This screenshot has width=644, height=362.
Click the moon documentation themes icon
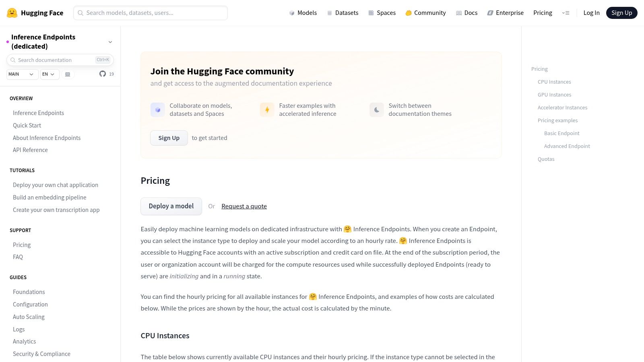coord(376,110)
